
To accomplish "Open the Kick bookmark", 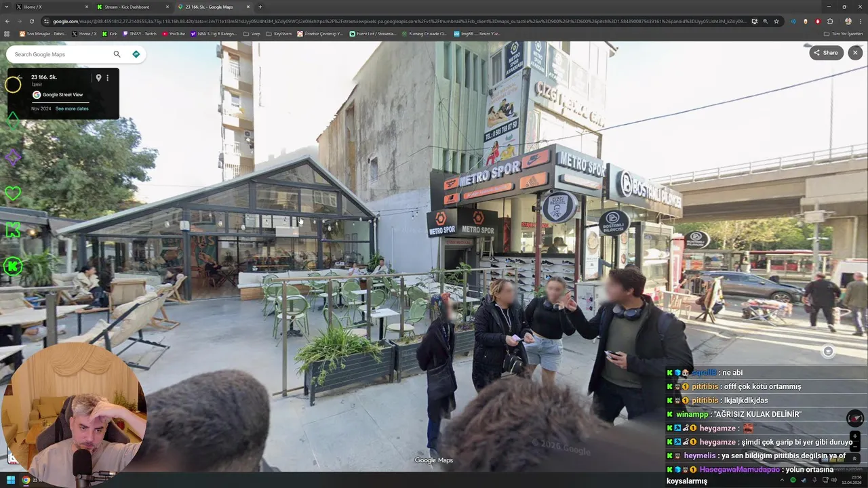I will [x=110, y=33].
